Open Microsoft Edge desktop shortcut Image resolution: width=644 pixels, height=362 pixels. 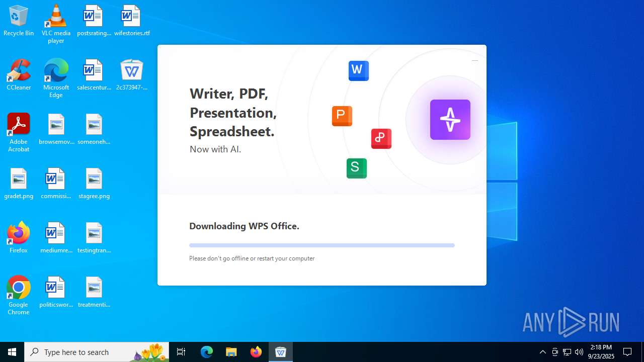(x=56, y=78)
